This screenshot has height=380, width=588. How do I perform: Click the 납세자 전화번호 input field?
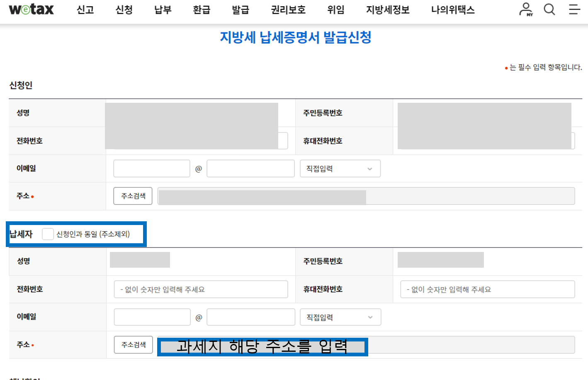click(201, 289)
